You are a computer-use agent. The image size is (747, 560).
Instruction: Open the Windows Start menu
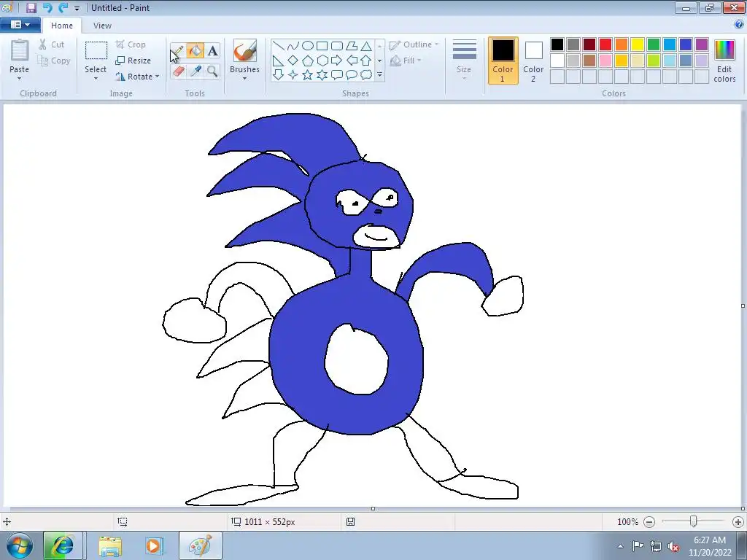click(x=20, y=545)
